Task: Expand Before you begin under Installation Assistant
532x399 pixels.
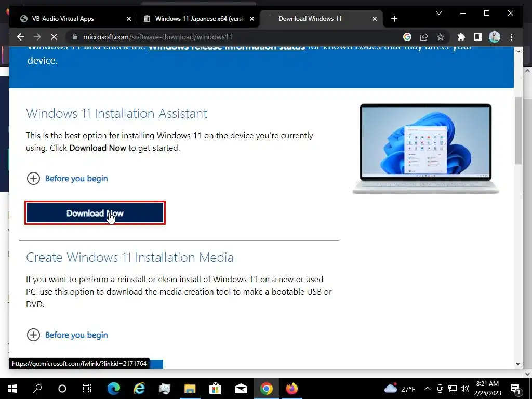Action: tap(67, 179)
